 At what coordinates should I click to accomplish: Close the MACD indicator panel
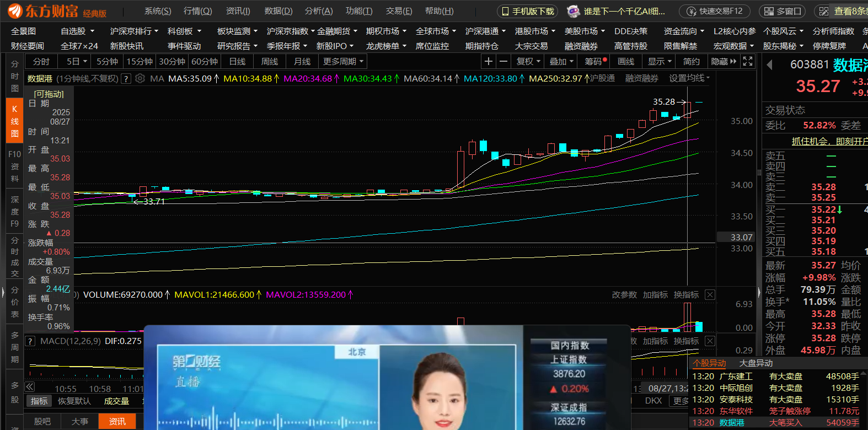point(710,341)
